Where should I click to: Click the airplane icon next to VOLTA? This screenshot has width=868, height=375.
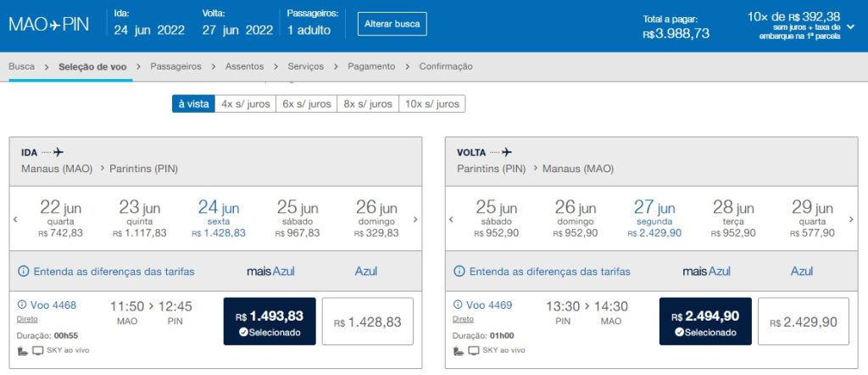(507, 153)
